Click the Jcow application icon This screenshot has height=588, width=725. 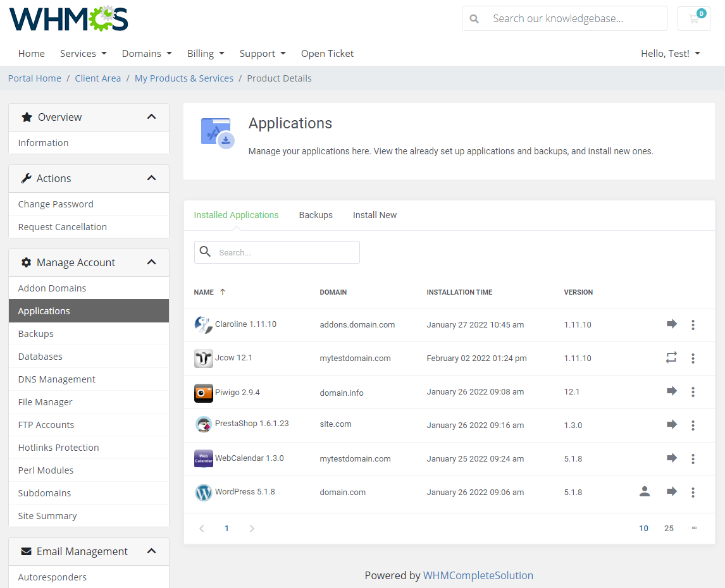(204, 358)
